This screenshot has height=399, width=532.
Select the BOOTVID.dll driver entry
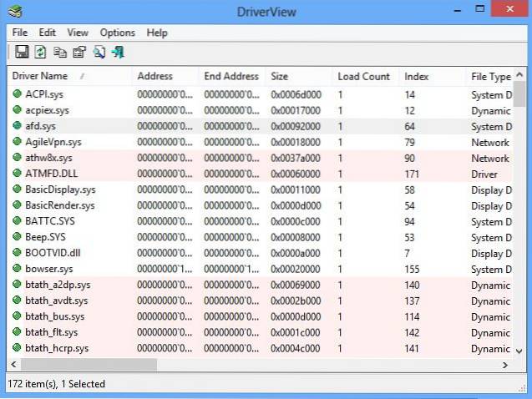coord(52,253)
